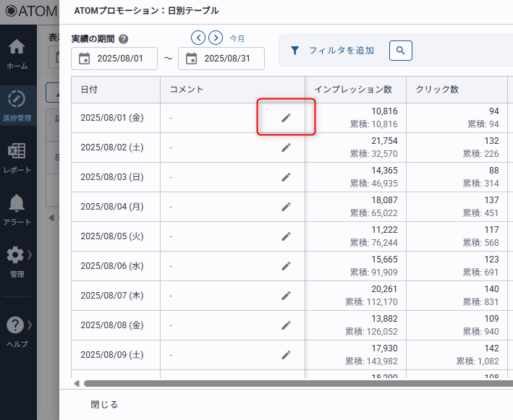Edit comment for 2025/08/09 row
Viewport: 513px width, 420px height.
point(286,355)
